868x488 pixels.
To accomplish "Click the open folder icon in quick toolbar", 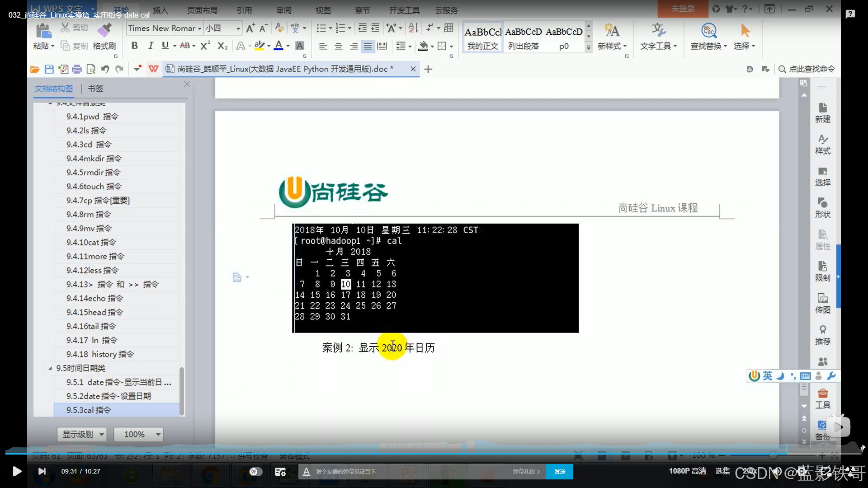I will [x=35, y=69].
